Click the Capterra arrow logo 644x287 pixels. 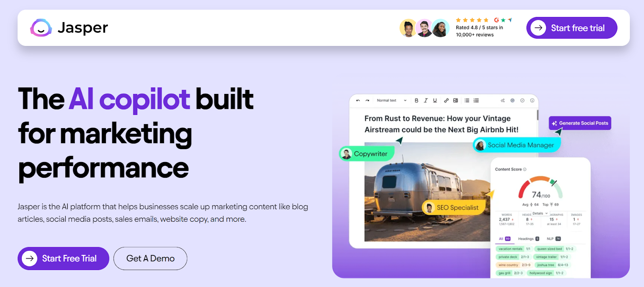coord(510,20)
